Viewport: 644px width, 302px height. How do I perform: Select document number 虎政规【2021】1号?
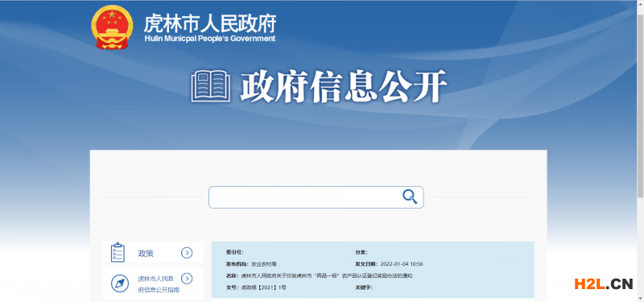point(263,288)
